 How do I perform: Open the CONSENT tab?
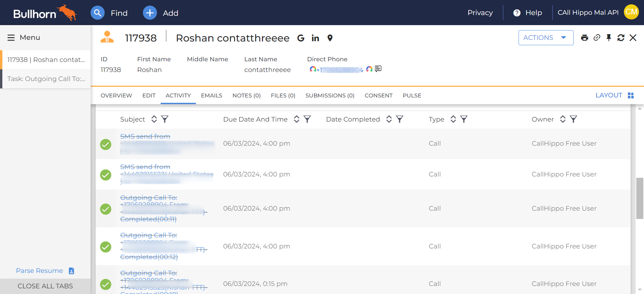click(x=379, y=95)
